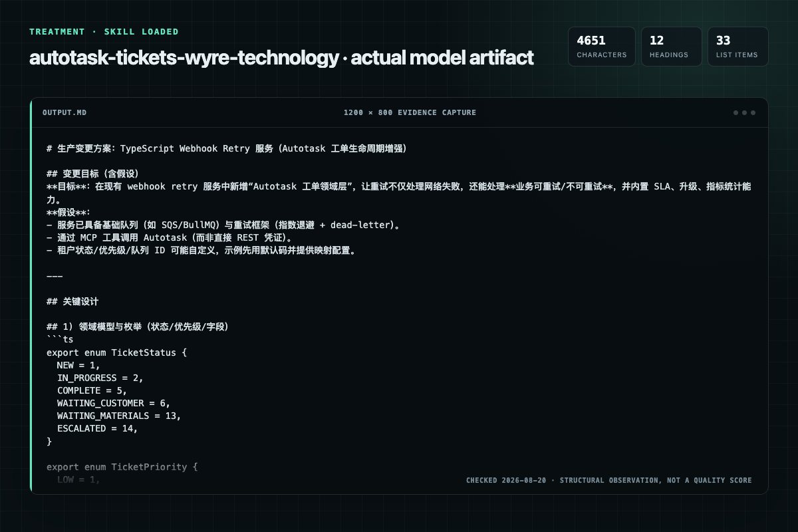Click the '---' separator text line
Screen dimensions: 798x532
click(55, 276)
